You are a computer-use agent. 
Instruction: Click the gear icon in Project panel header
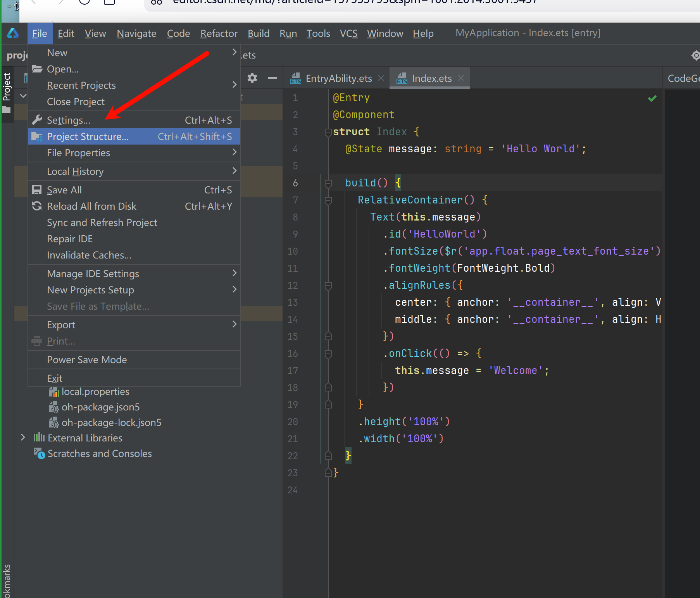point(252,78)
